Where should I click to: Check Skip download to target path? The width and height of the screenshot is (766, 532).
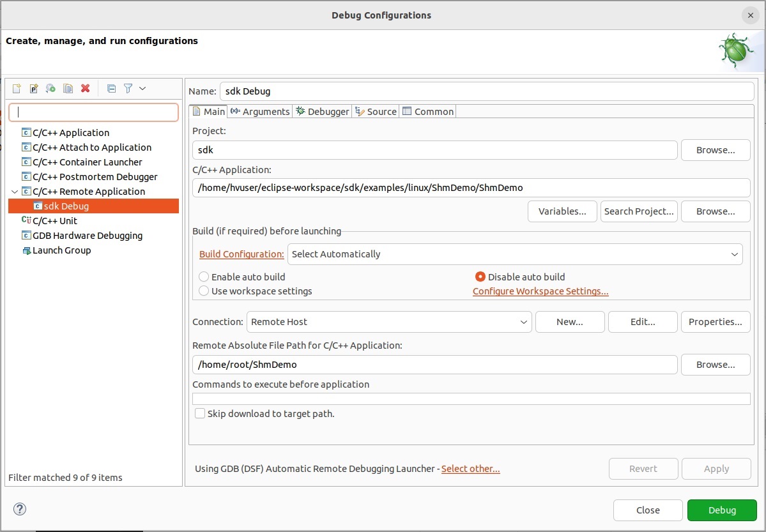(x=201, y=414)
